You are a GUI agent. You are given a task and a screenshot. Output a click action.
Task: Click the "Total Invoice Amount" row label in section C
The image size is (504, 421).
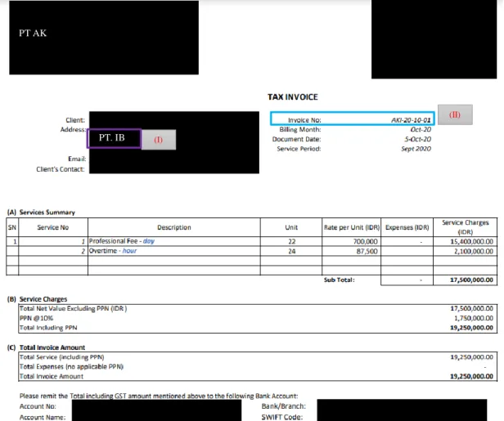(x=51, y=376)
